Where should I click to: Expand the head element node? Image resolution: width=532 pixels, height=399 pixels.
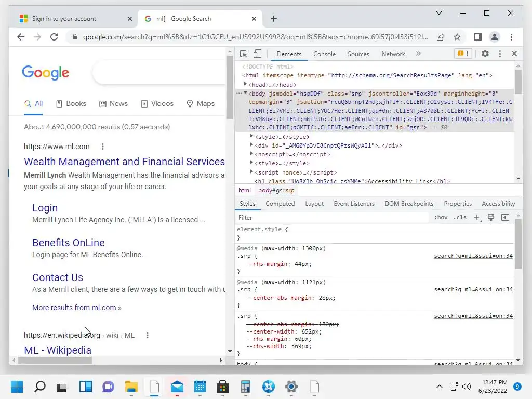pyautogui.click(x=245, y=84)
